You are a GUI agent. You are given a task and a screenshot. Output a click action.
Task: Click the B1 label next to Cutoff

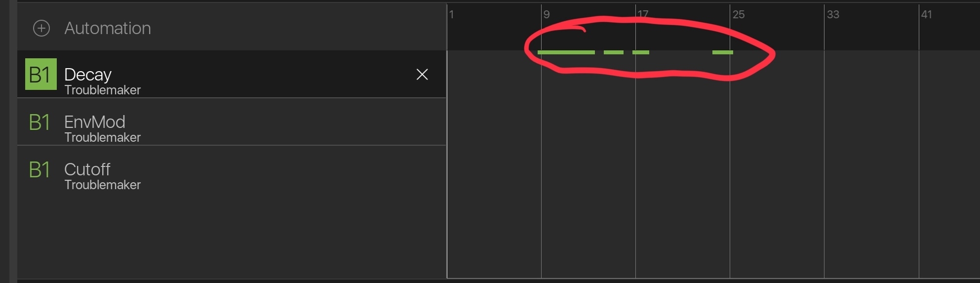39,170
